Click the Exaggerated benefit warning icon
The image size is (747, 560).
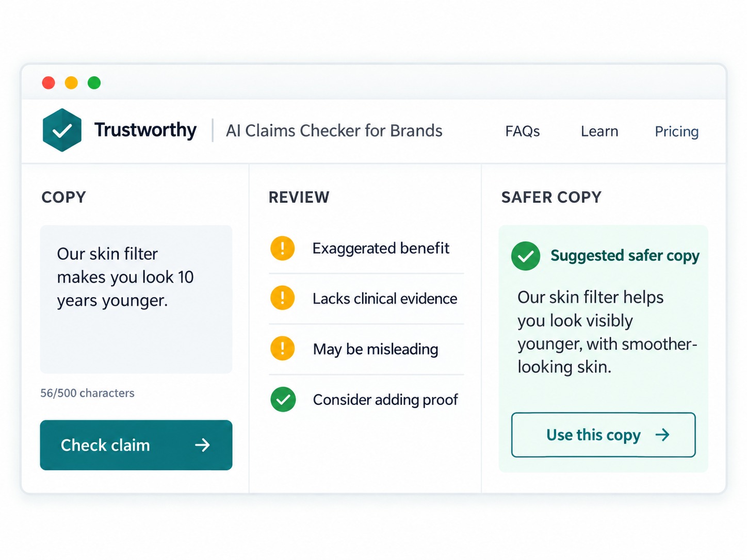point(282,248)
